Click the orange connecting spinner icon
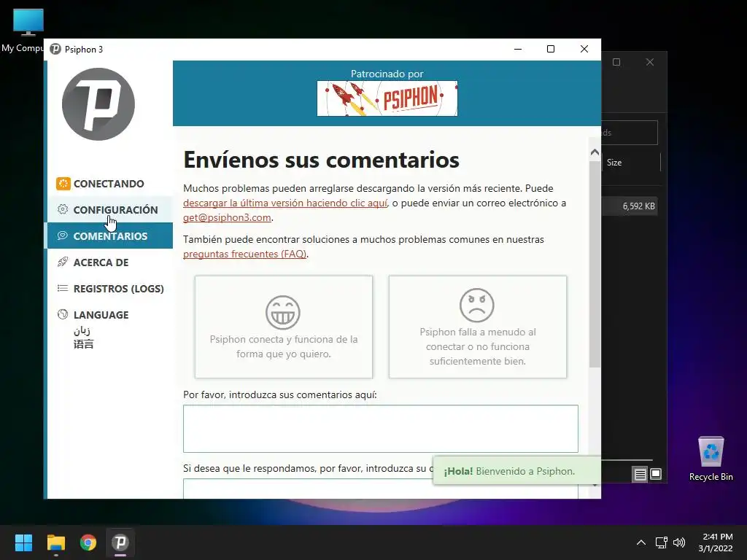747x560 pixels. pos(63,183)
